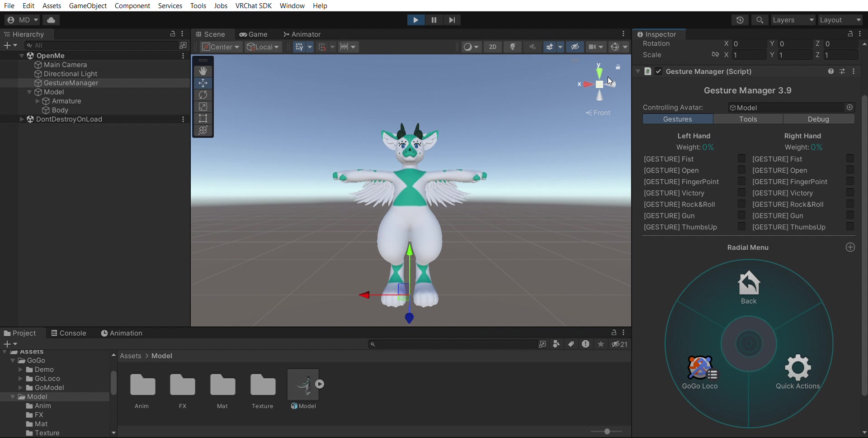Expand the GoLoco folder in Project
868x438 pixels.
[x=20, y=378]
